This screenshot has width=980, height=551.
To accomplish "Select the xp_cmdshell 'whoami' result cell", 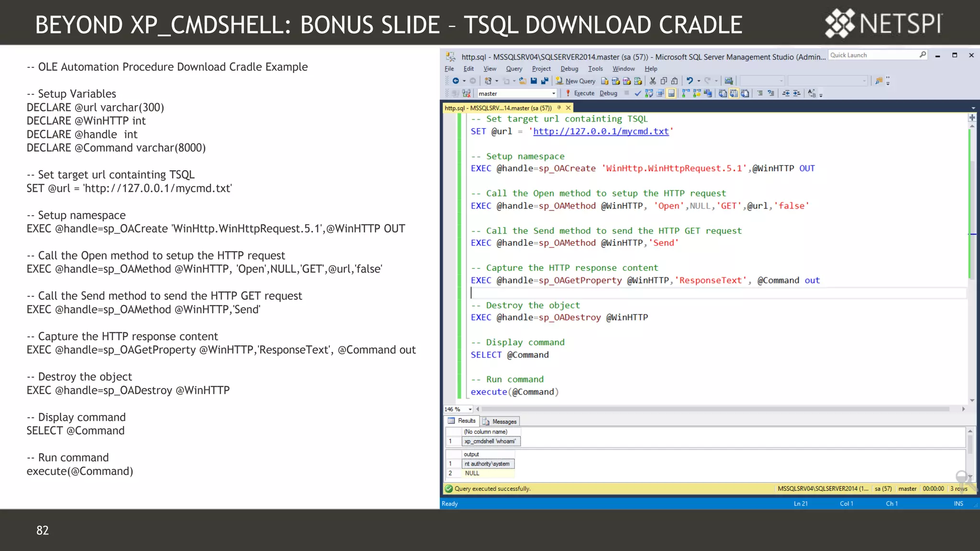I will pos(491,441).
